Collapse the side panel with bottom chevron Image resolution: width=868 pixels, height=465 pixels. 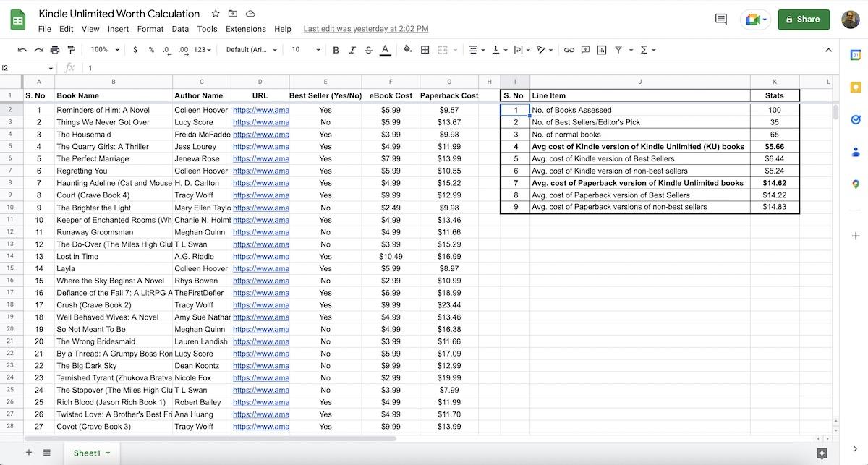855,449
